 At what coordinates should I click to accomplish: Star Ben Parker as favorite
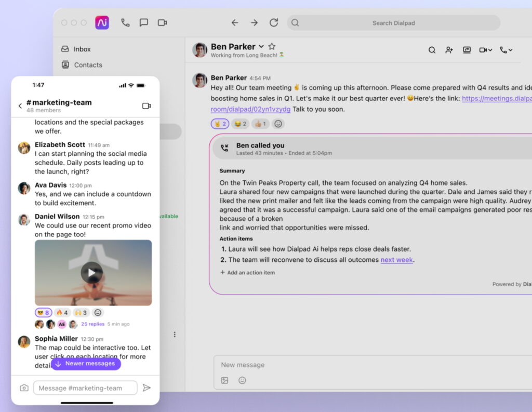(272, 46)
